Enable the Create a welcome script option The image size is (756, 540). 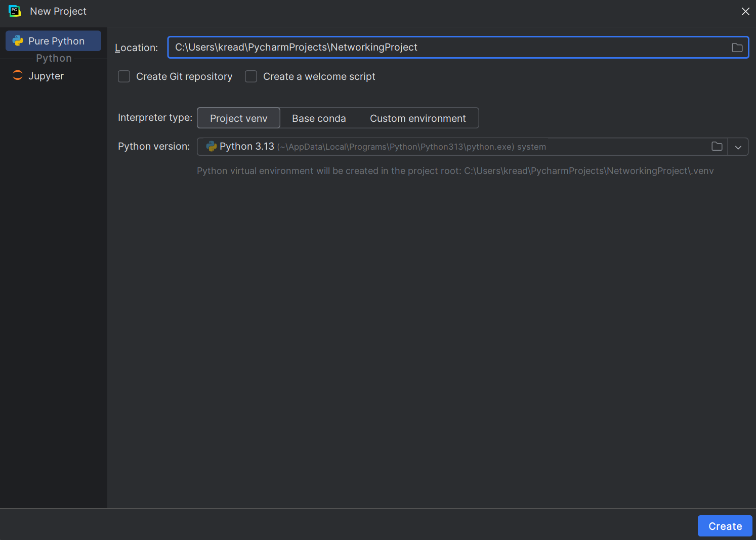tap(251, 76)
